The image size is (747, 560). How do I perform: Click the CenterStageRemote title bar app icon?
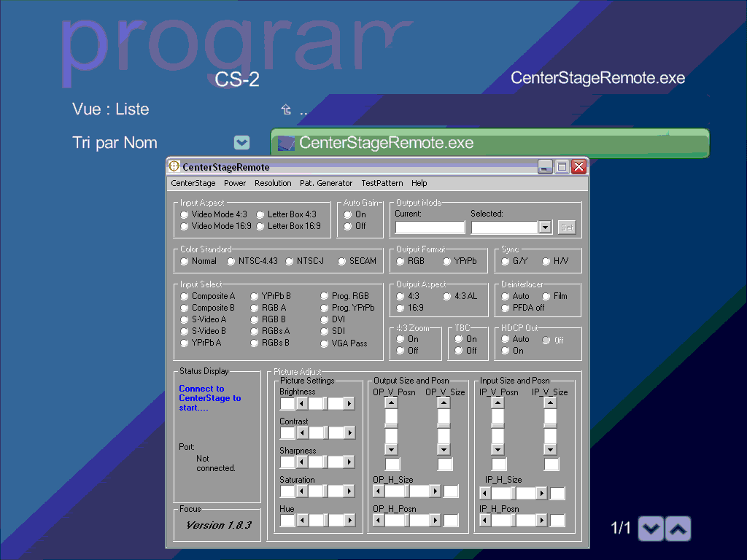point(174,166)
